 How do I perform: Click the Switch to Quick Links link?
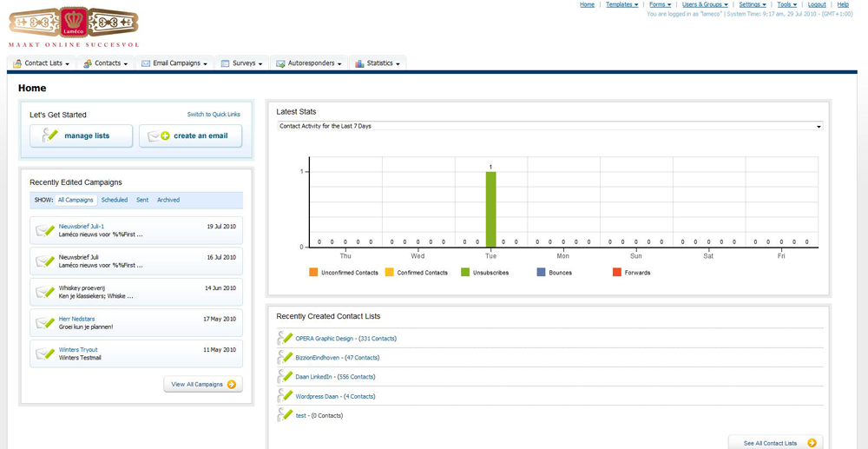(214, 115)
